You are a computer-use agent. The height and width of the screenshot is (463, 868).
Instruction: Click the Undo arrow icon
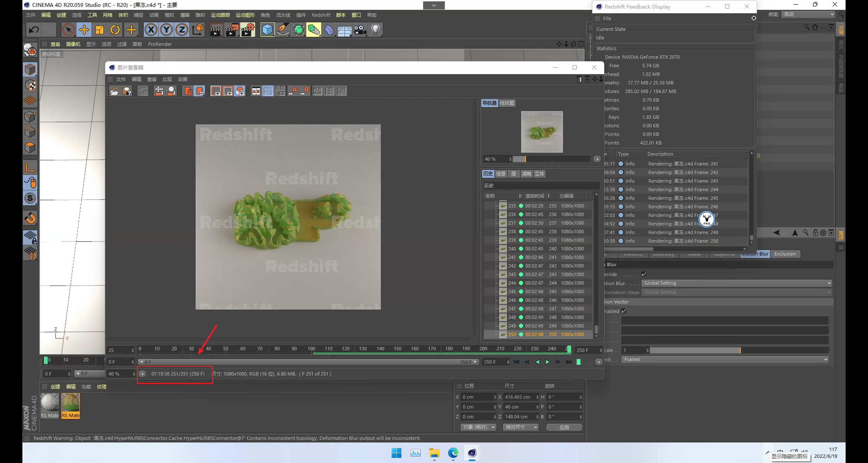[34, 30]
